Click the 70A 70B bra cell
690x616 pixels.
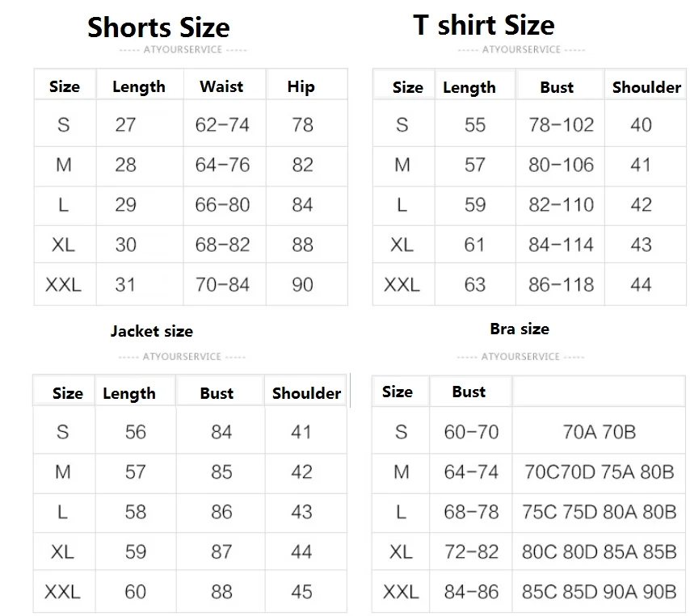click(x=599, y=432)
